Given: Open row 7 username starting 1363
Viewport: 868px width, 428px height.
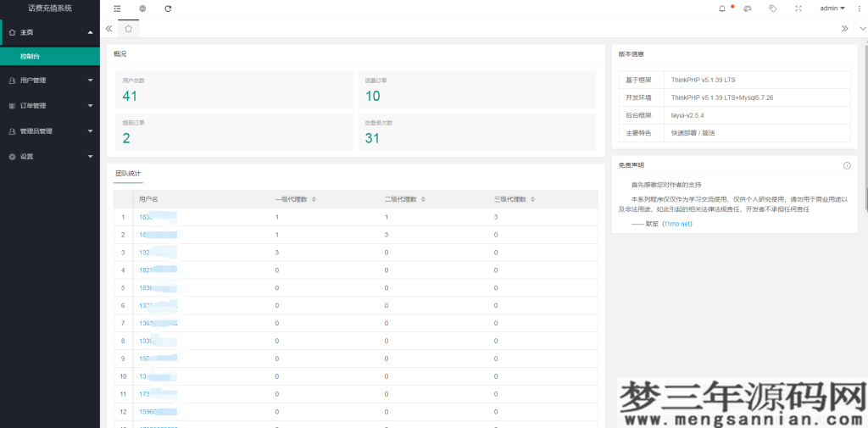Looking at the screenshot, I should pos(159,324).
